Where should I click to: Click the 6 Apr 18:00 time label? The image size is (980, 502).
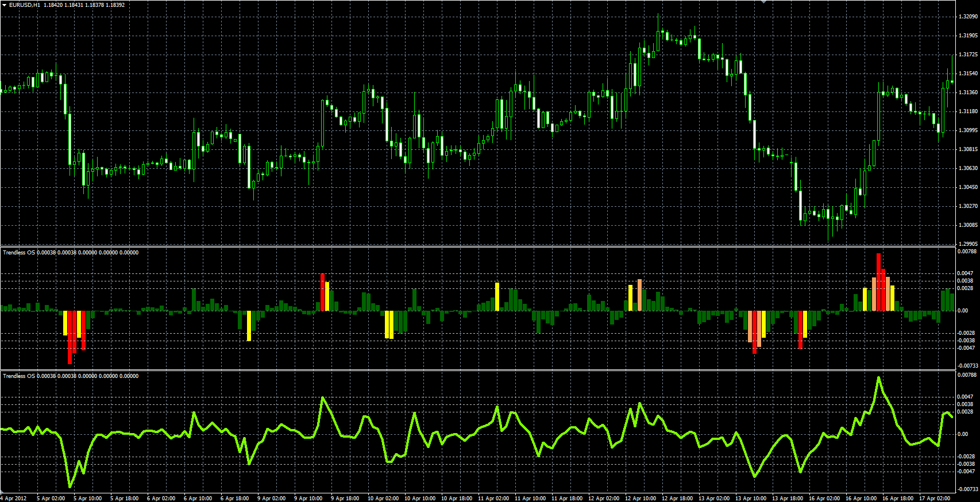click(x=234, y=499)
